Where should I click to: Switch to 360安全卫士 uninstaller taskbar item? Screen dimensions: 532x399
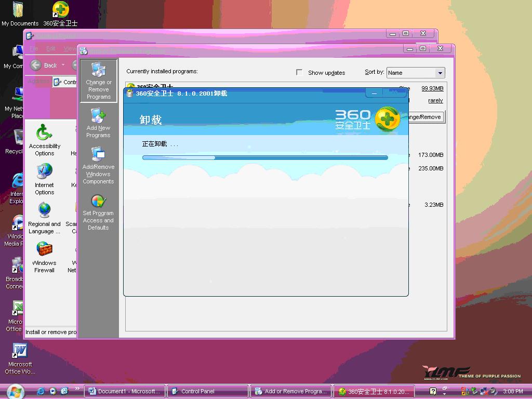[x=374, y=391]
